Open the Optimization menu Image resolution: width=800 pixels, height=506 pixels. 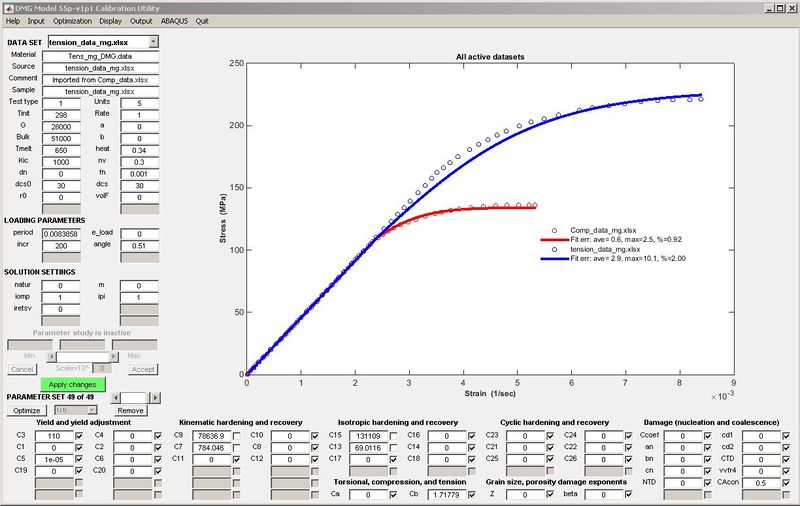pos(74,20)
